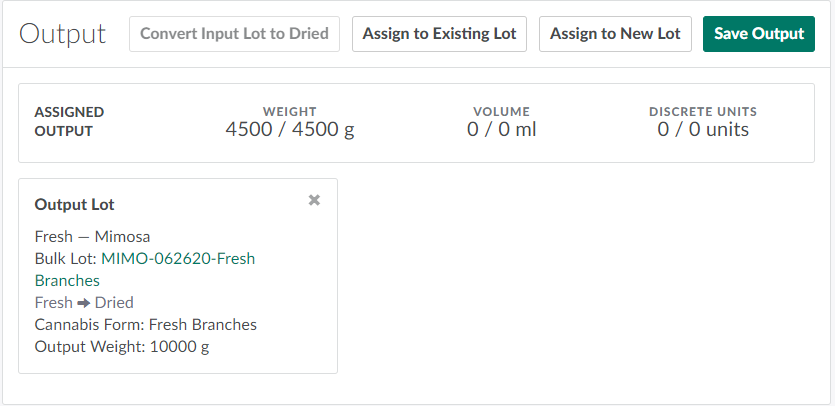Select the Fresh — Mimosa strain text
The width and height of the screenshot is (835, 406).
[x=92, y=237]
